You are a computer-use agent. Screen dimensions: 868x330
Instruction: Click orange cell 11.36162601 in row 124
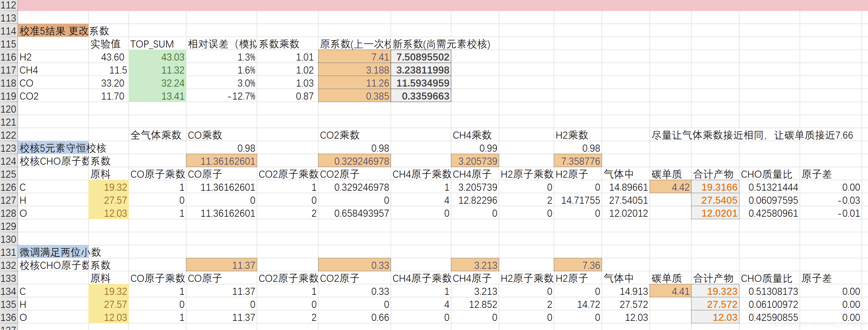click(222, 161)
